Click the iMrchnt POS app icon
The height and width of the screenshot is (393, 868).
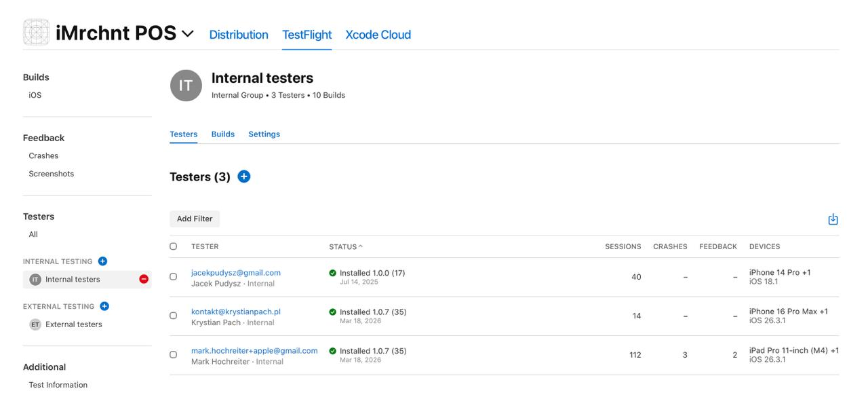tap(36, 32)
